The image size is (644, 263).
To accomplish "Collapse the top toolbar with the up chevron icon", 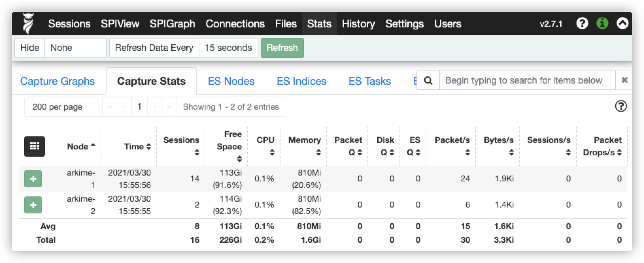I will 622,23.
